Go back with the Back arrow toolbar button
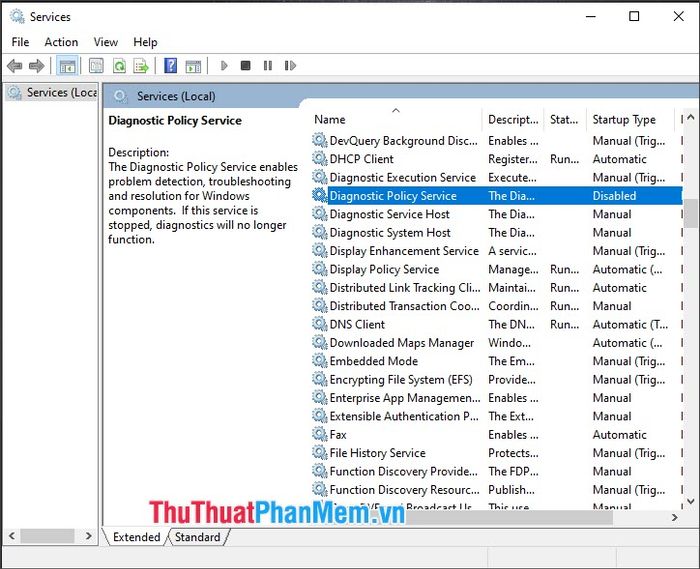Screen dimensions: 700x569 pos(15,66)
